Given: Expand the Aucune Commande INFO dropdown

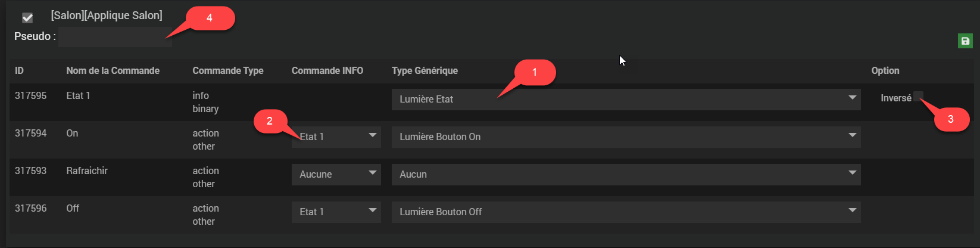Looking at the screenshot, I should [x=336, y=175].
